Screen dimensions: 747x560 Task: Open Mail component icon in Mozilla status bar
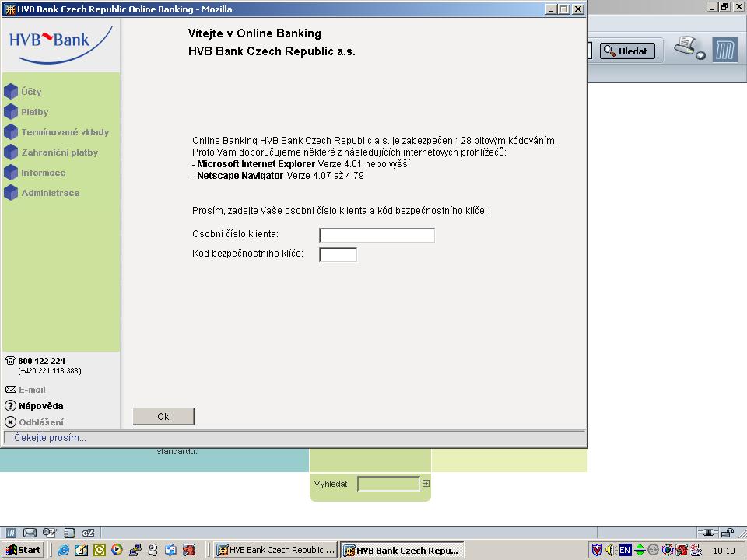[30, 533]
